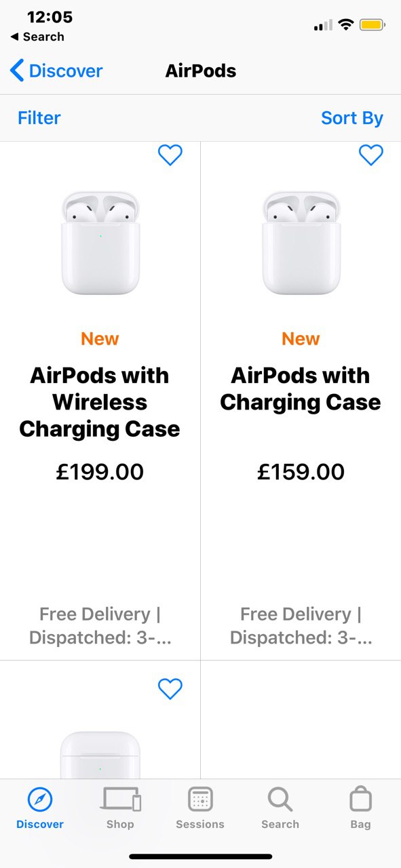
Task: Tap the third AirPods case image
Action: point(100,755)
